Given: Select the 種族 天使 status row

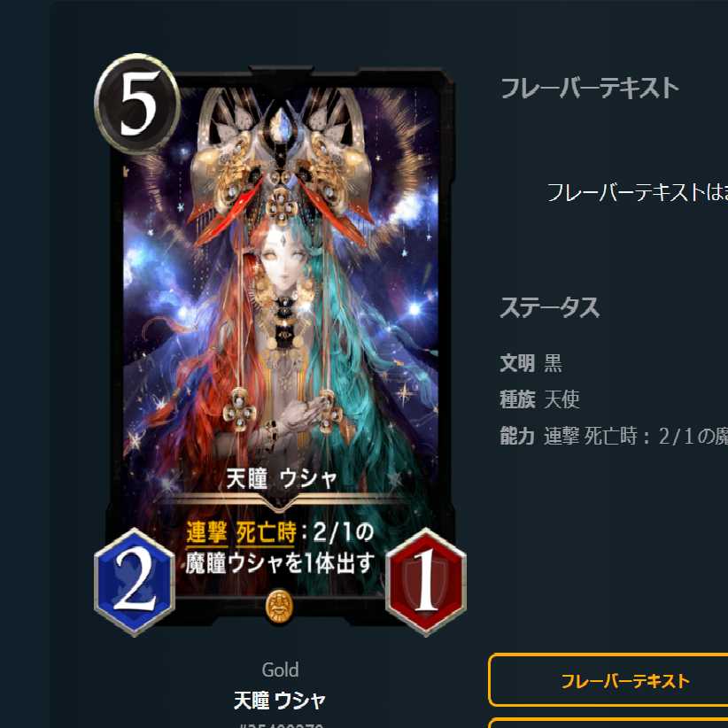Looking at the screenshot, I should click(x=540, y=399).
